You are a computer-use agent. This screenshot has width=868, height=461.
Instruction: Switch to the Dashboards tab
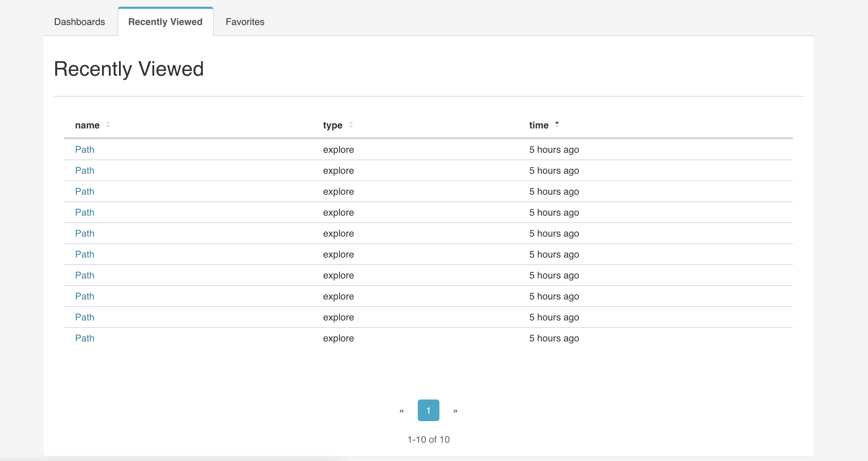click(x=79, y=22)
